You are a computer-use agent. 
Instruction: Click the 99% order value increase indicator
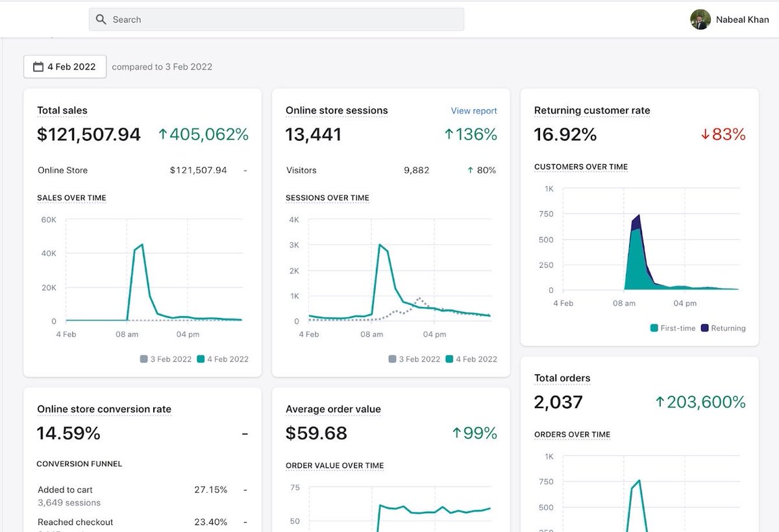pyautogui.click(x=475, y=433)
